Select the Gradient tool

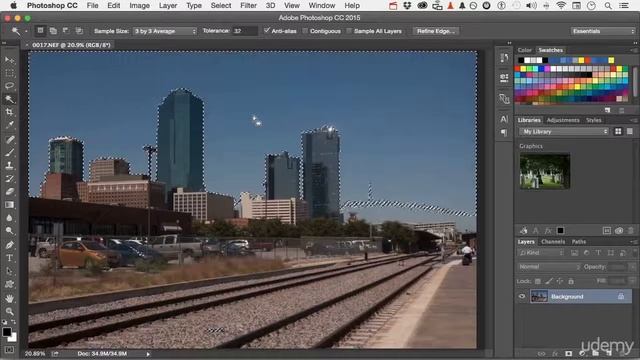(9, 205)
